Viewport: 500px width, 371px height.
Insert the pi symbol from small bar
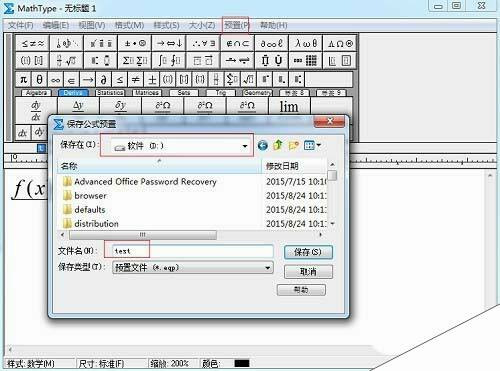pyautogui.click(x=23, y=79)
